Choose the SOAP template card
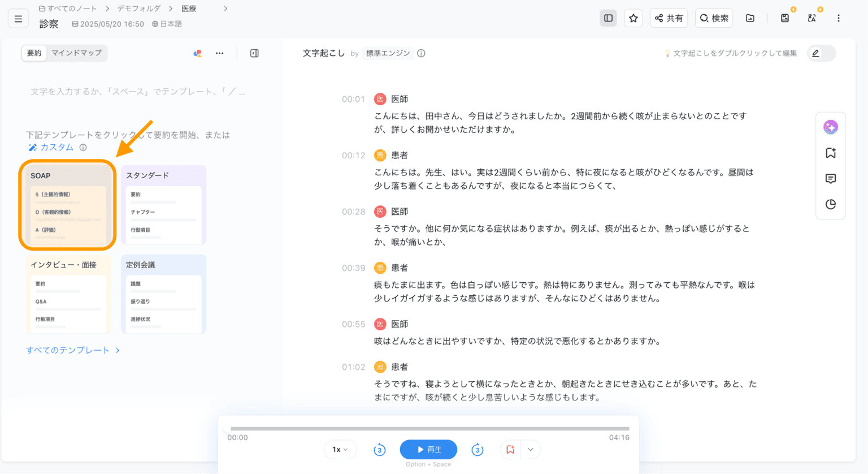 point(67,205)
